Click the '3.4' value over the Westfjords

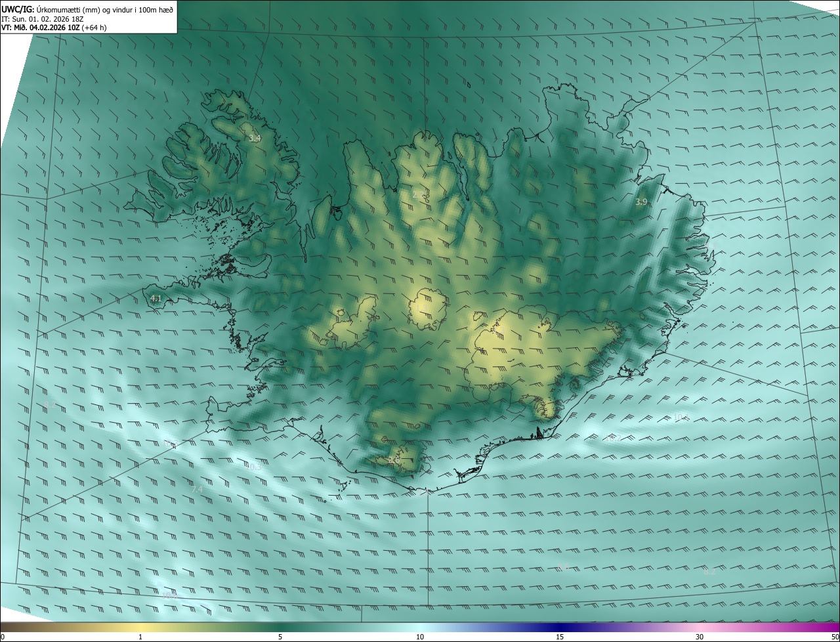pyautogui.click(x=255, y=139)
